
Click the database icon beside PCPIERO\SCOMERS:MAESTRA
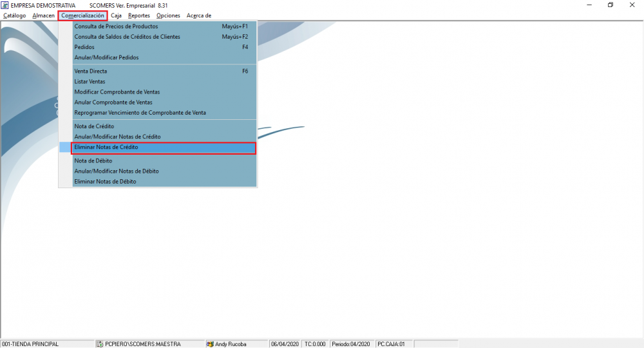(99, 344)
